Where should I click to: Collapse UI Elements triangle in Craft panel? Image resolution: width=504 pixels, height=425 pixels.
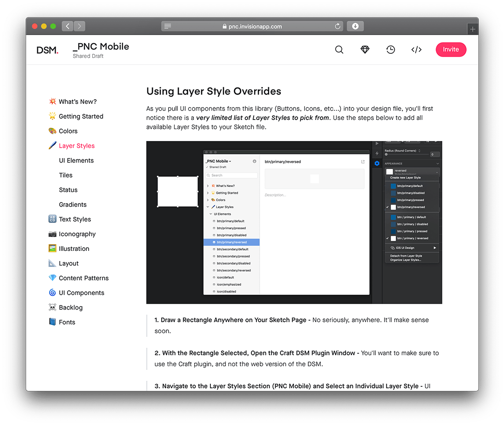(x=211, y=214)
